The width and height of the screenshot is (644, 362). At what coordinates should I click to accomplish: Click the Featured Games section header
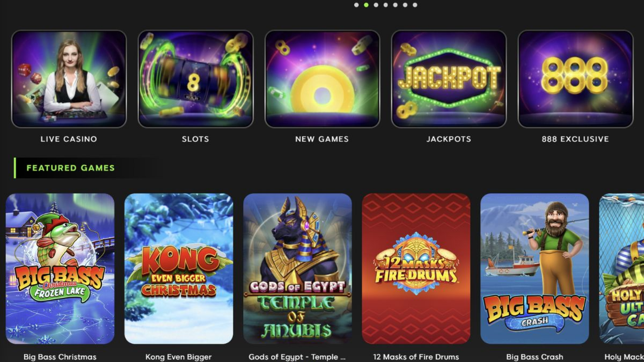(x=70, y=168)
